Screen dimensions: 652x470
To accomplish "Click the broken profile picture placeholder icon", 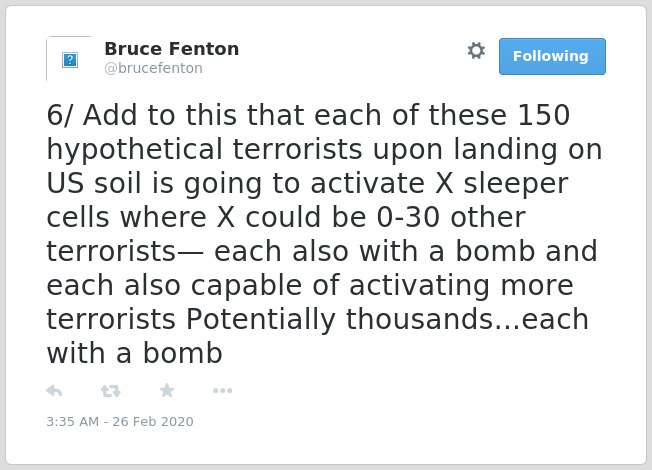I will (x=70, y=60).
